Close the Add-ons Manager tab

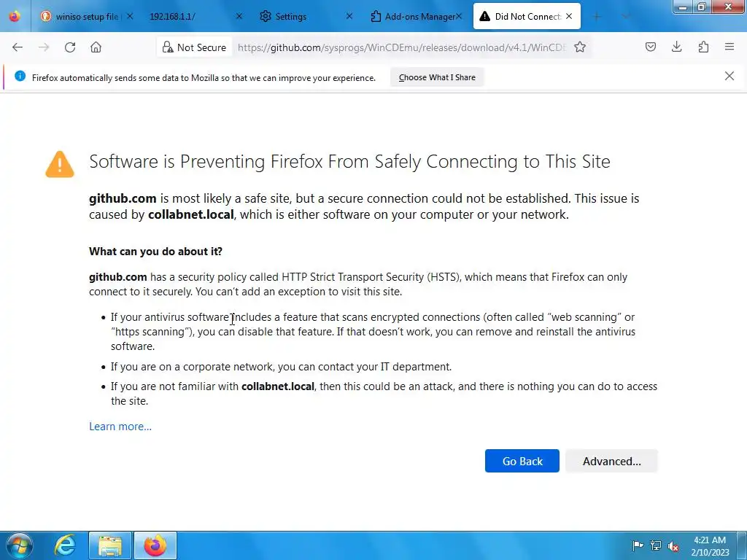point(459,16)
